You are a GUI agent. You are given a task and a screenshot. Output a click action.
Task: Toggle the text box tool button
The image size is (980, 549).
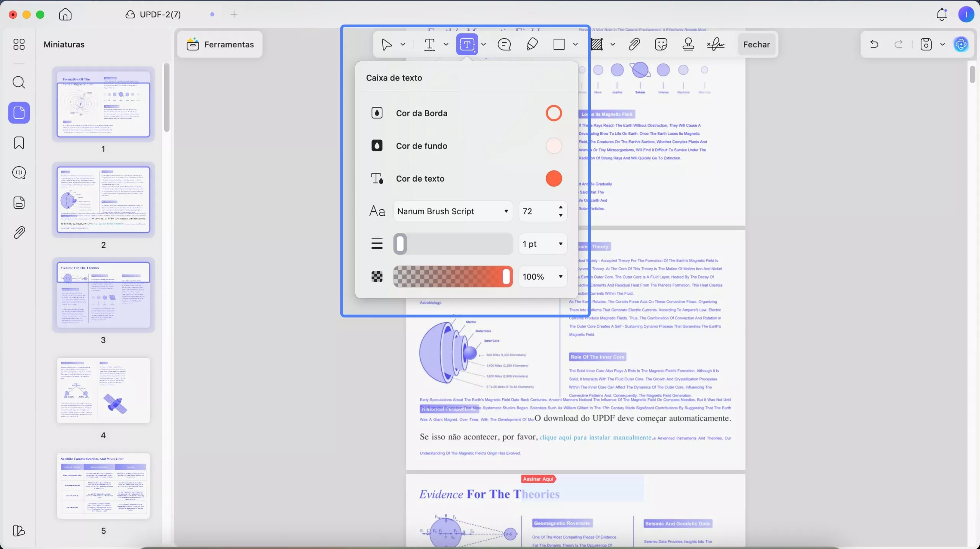[467, 44]
